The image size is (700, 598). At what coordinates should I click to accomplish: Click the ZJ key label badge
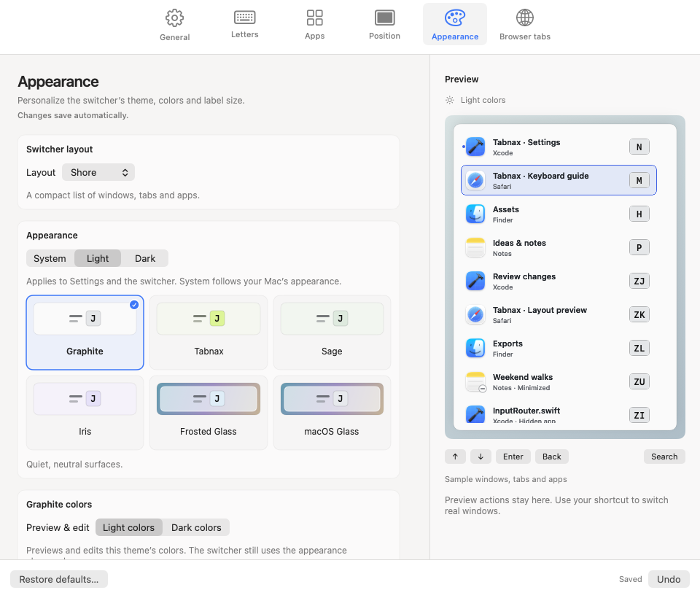click(x=639, y=281)
